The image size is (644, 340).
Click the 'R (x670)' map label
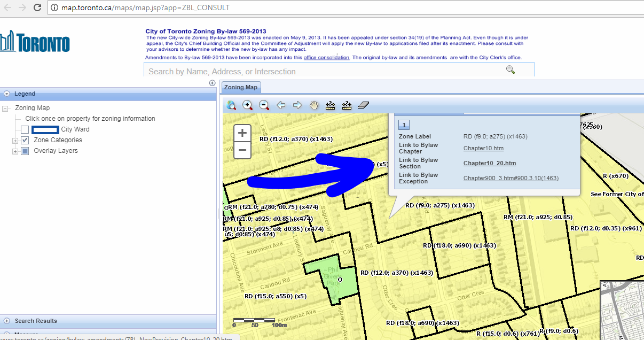pos(616,175)
